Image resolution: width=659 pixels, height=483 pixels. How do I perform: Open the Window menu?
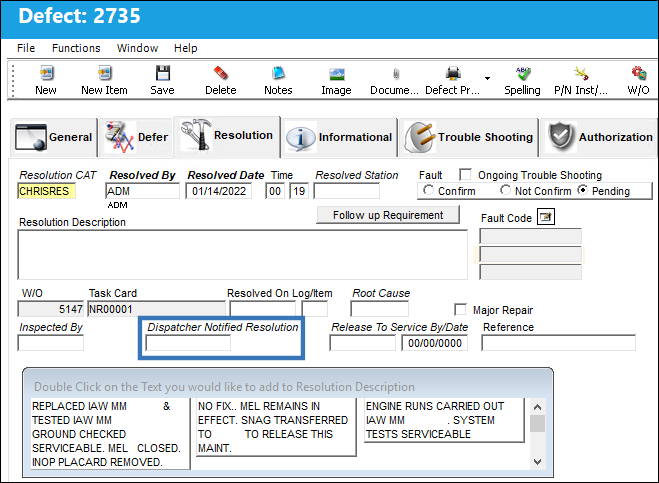click(137, 48)
